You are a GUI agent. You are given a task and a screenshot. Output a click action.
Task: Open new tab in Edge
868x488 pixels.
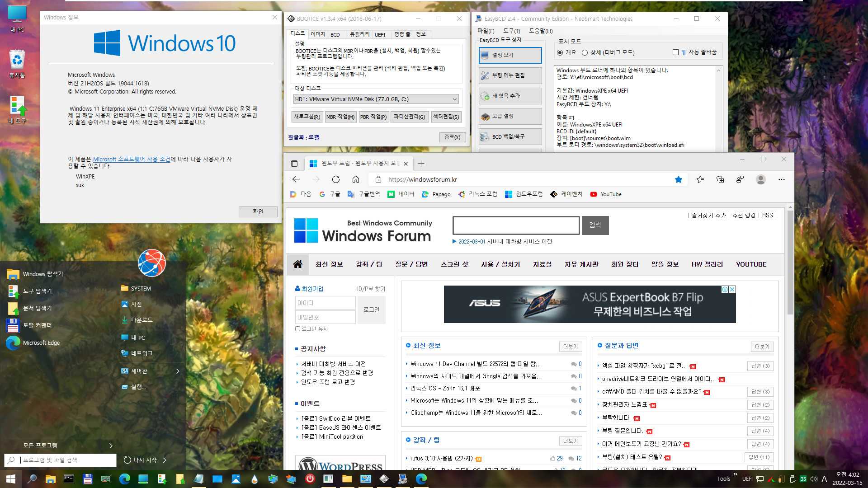click(x=421, y=164)
